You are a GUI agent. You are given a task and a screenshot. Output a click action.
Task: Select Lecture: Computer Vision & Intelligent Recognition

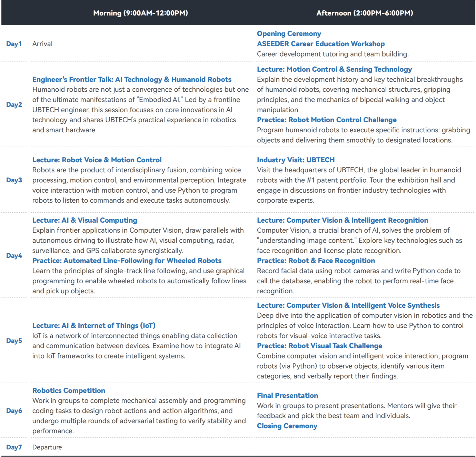[342, 220]
